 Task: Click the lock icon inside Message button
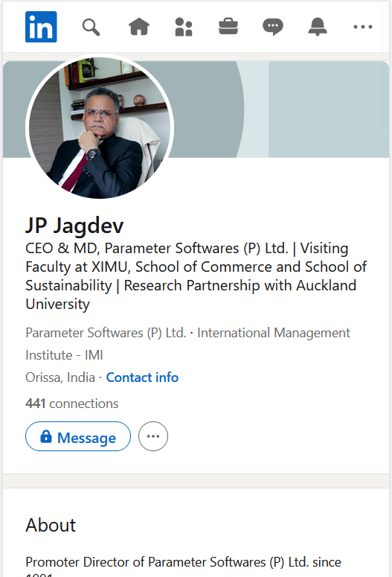46,436
